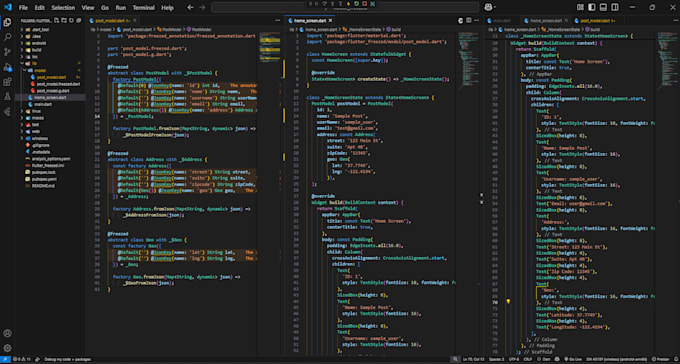Refresh the Explorer file tree
This screenshot has height=364, width=680.
(71, 20)
